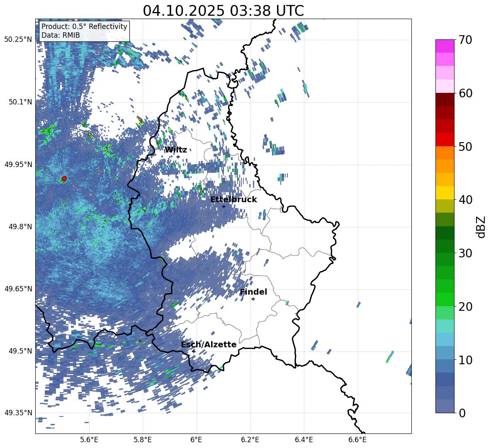Click the 70 colorbar tick label

(465, 40)
